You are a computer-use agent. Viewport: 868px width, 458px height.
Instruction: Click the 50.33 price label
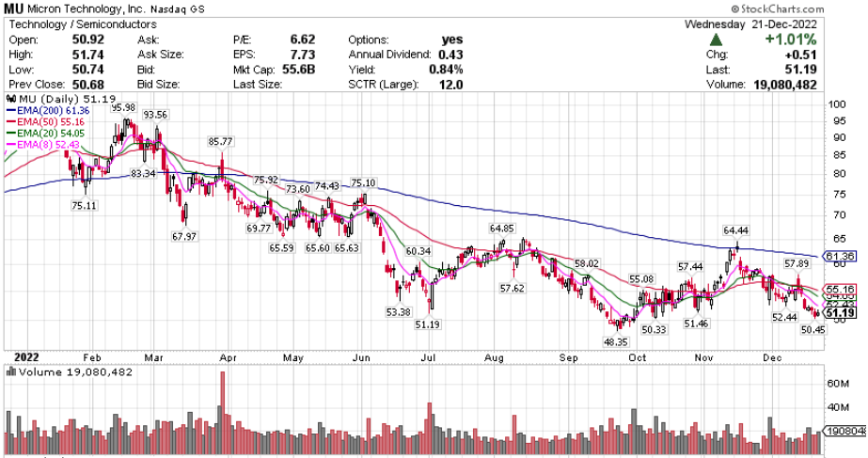(654, 329)
